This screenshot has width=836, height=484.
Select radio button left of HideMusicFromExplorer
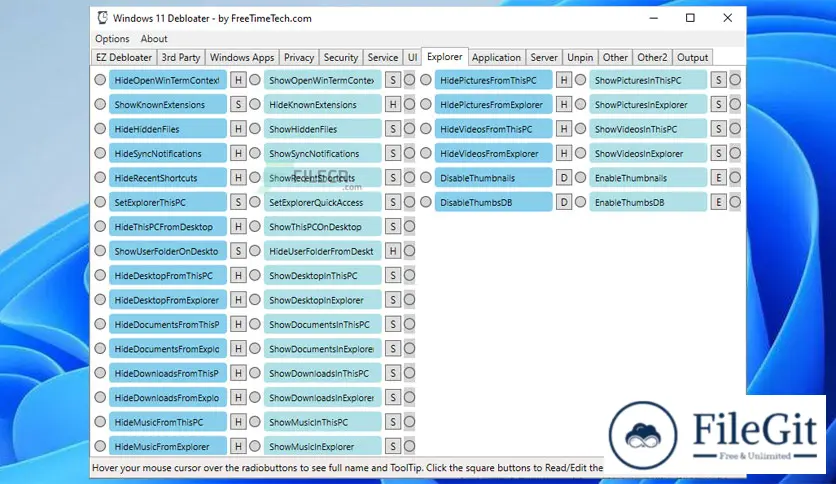[100, 446]
